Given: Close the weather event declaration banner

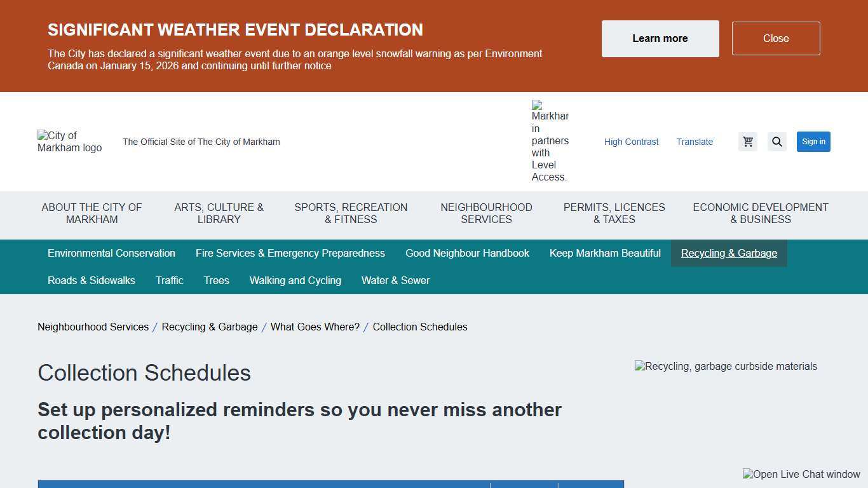Looking at the screenshot, I should click(776, 38).
